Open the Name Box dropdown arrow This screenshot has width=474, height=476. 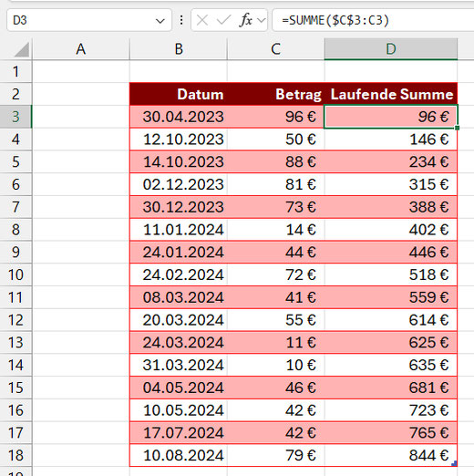point(160,21)
